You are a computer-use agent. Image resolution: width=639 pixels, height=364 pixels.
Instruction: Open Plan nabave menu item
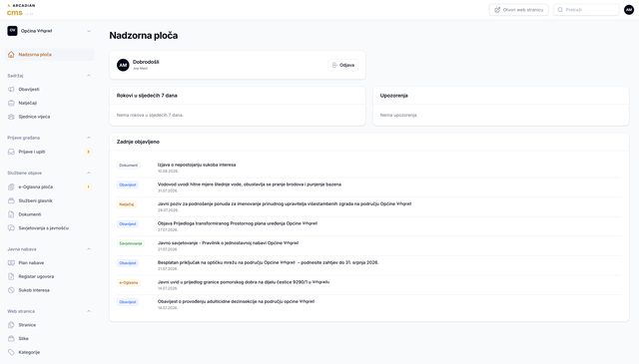(x=50, y=263)
